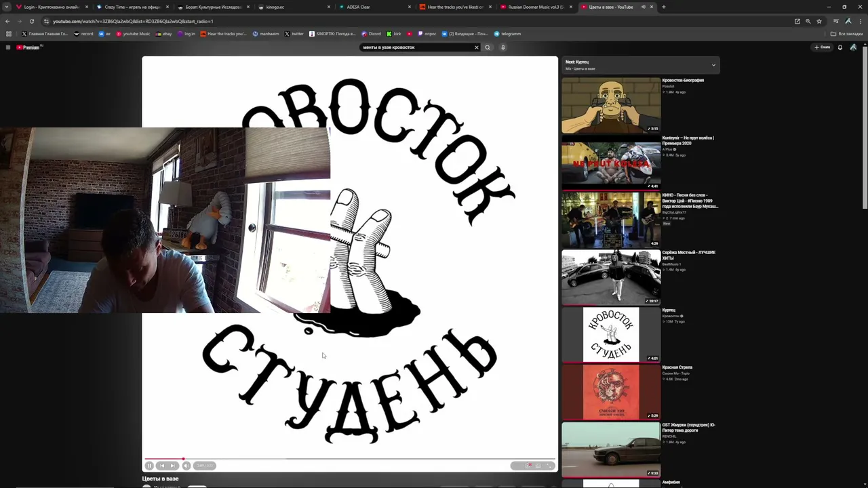Open the Кровосток-Биография video thumbnail

pos(611,105)
